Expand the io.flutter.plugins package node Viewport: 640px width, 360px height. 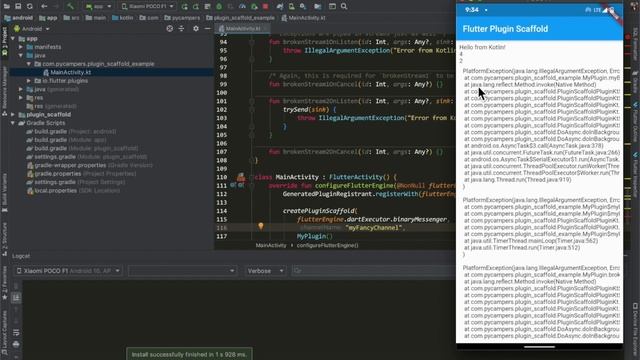(29, 81)
